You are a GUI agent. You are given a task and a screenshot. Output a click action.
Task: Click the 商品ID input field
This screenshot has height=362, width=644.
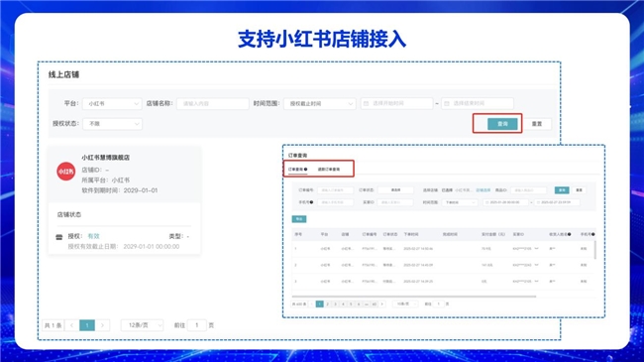(x=529, y=190)
